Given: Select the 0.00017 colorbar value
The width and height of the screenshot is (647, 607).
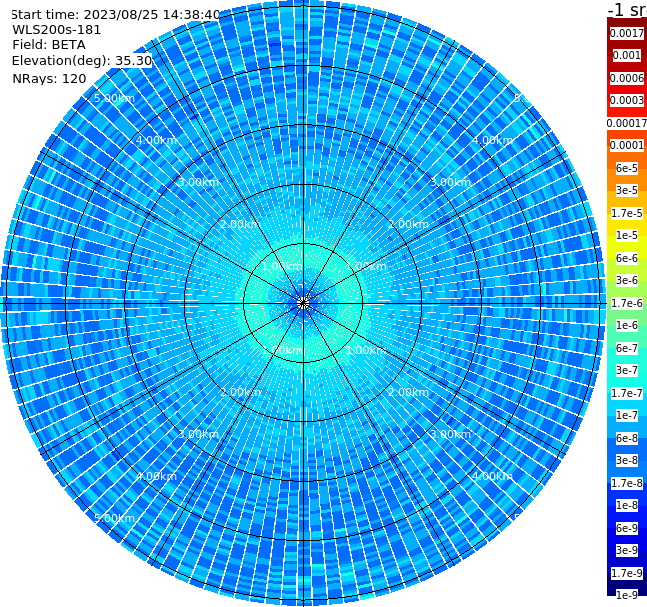Looking at the screenshot, I should (x=627, y=123).
